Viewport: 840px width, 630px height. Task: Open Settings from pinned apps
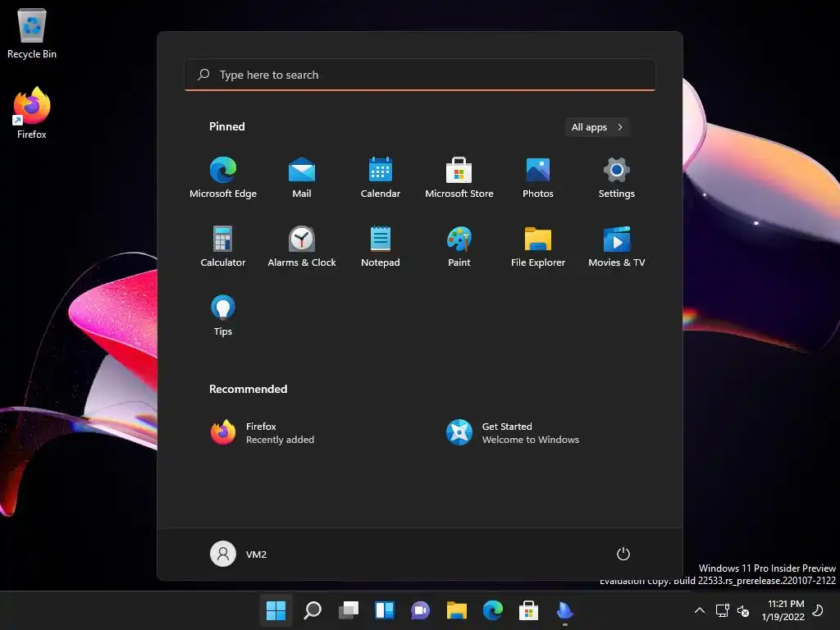[x=617, y=177]
